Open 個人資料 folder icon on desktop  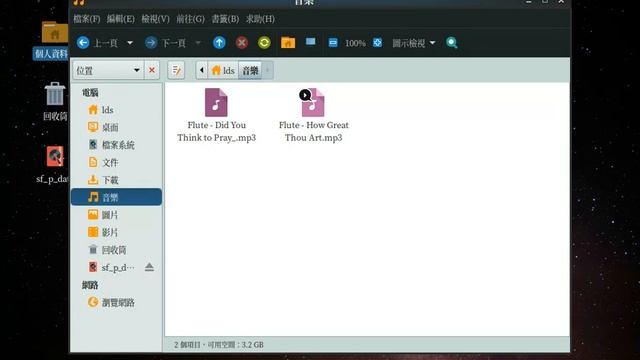[54, 33]
